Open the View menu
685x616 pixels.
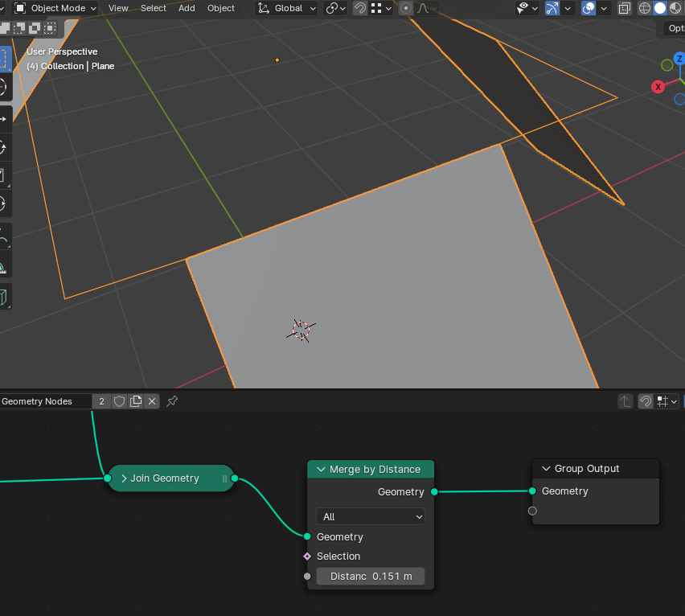point(118,8)
